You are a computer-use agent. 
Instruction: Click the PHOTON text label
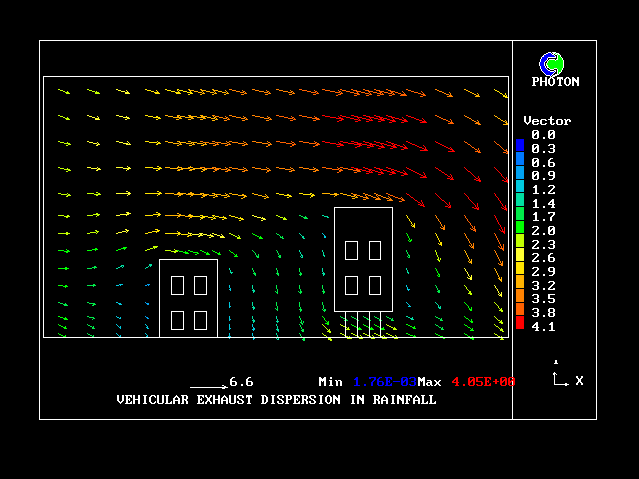click(x=555, y=82)
